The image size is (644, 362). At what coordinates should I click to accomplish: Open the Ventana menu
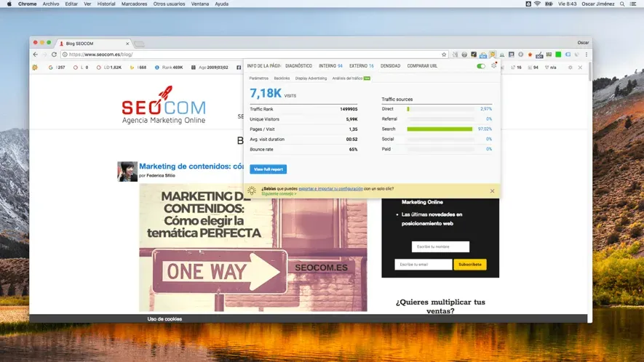coord(200,4)
